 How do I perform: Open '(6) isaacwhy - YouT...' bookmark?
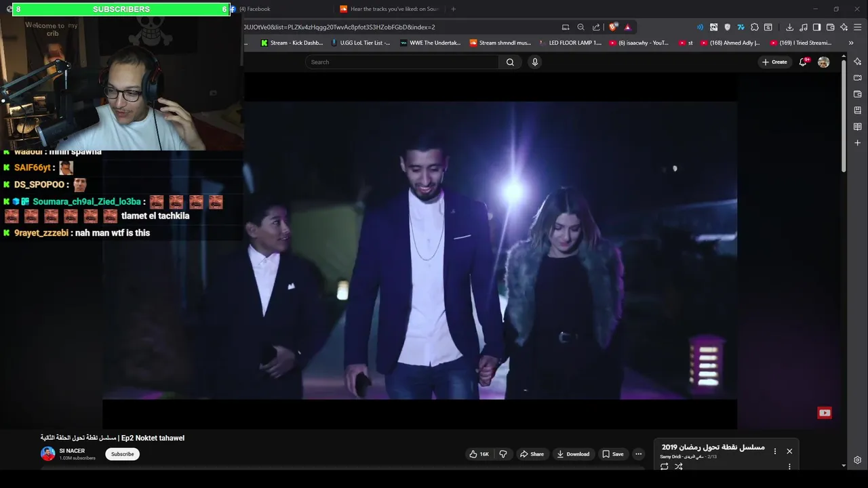(639, 43)
